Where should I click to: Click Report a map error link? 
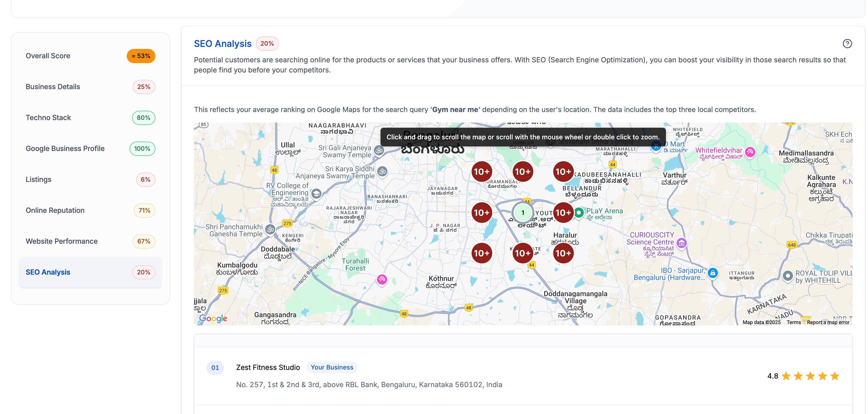coord(828,322)
